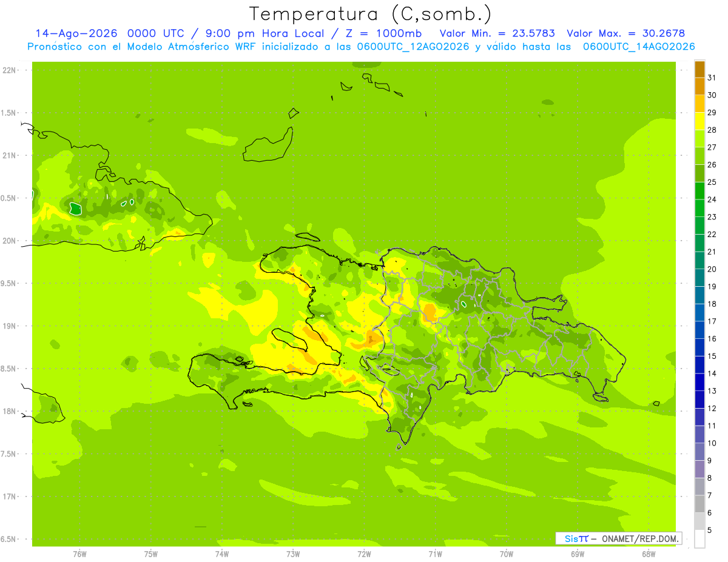The height and width of the screenshot is (562, 728).
Task: Click the '19N' latitude axis label
Action: [8, 326]
